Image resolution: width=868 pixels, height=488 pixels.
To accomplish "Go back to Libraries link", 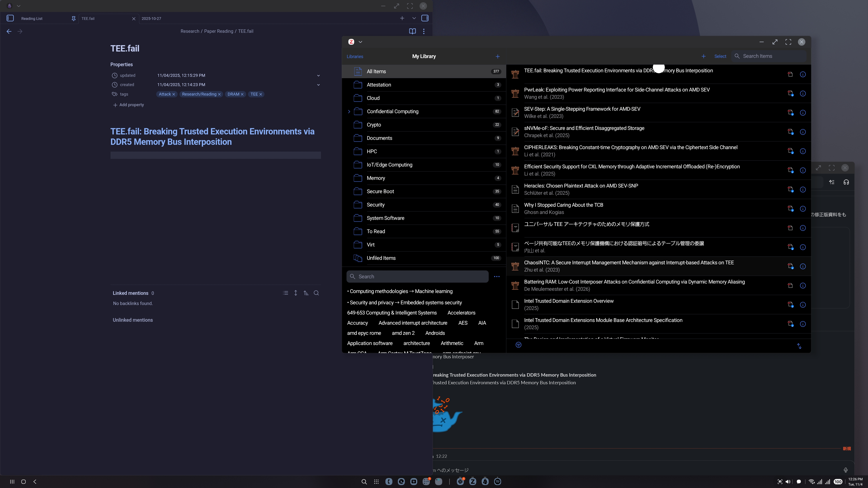I will (x=355, y=56).
